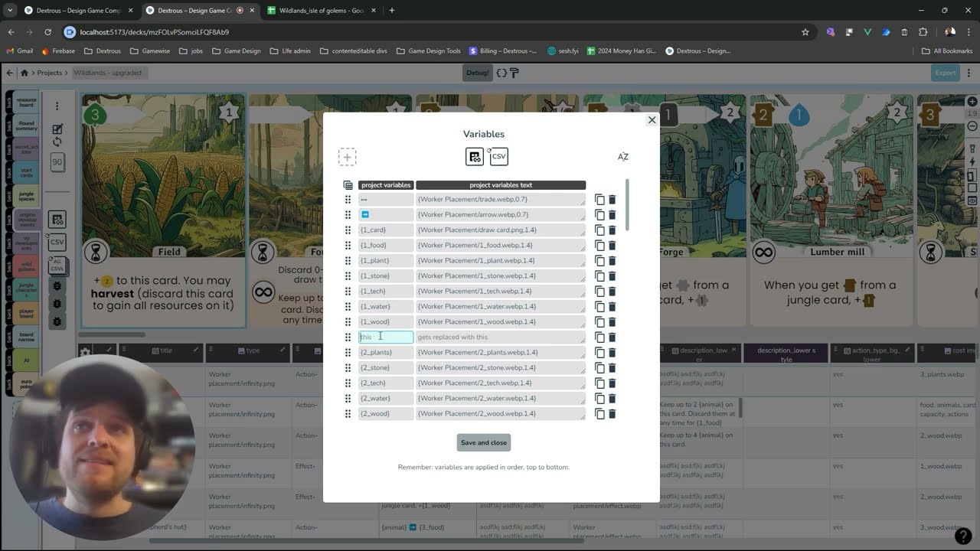
Task: Open the three-dot menu in left toolbar
Action: pyautogui.click(x=57, y=106)
